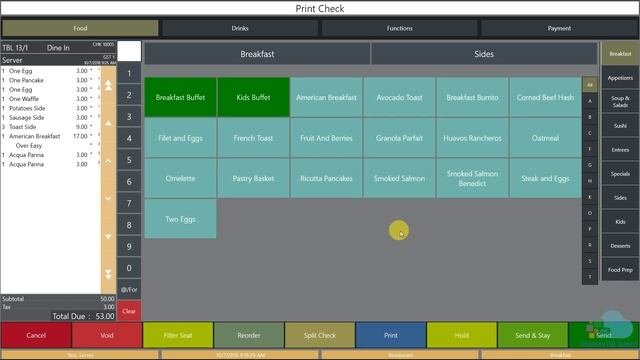Add Filet and Eggs
This screenshot has height=360, width=640.
tap(180, 138)
